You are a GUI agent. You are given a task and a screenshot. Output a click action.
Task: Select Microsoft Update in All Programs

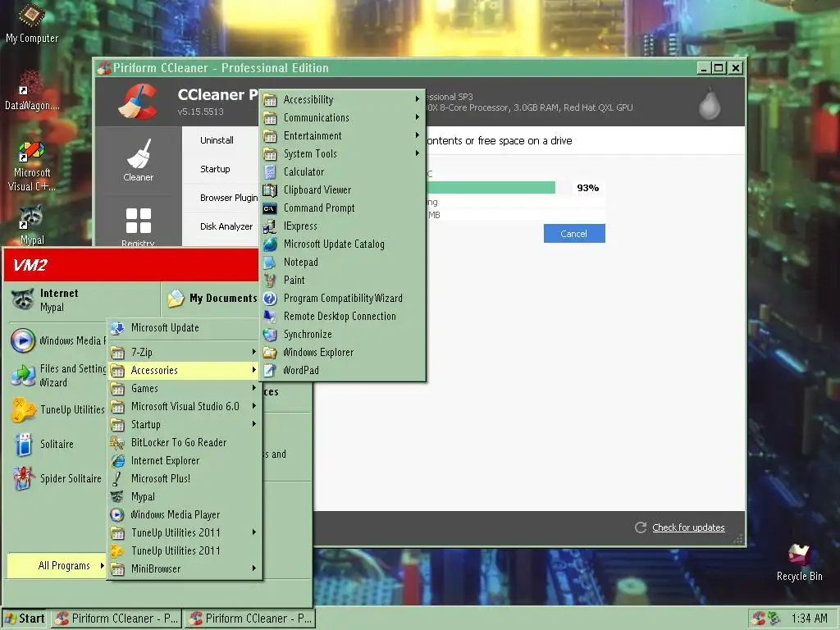click(184, 328)
